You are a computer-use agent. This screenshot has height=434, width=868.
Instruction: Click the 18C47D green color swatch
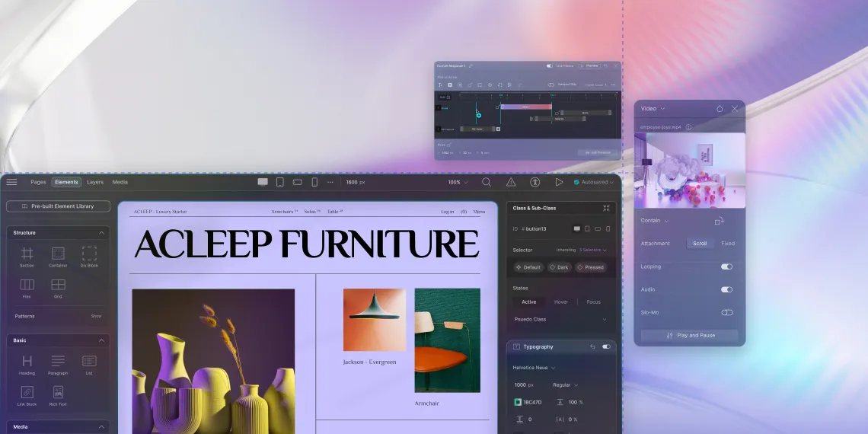click(x=518, y=402)
